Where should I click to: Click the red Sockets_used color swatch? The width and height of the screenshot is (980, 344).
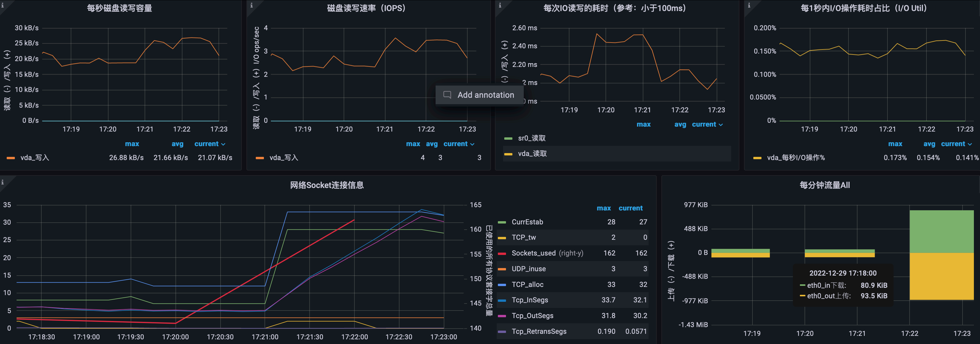pos(502,253)
